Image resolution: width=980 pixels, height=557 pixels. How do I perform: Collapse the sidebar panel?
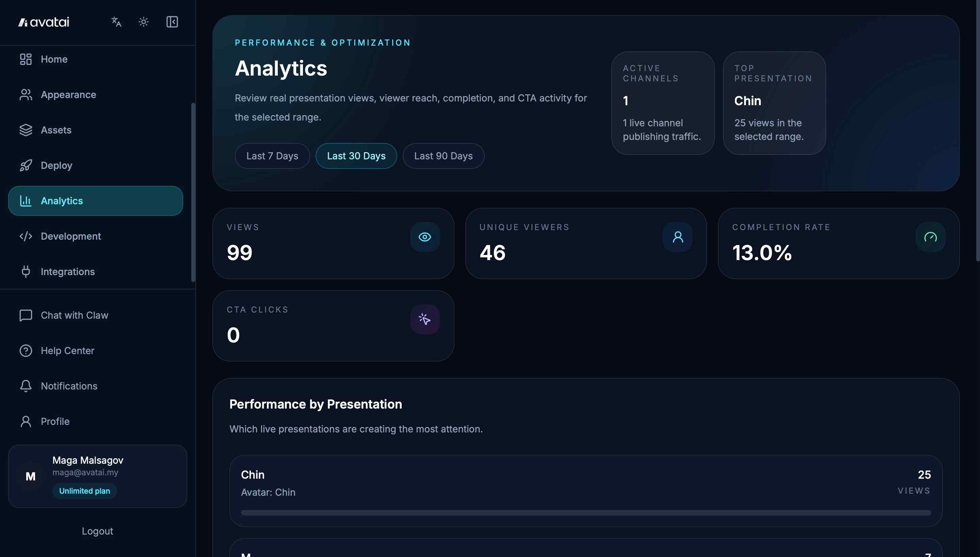click(x=172, y=22)
